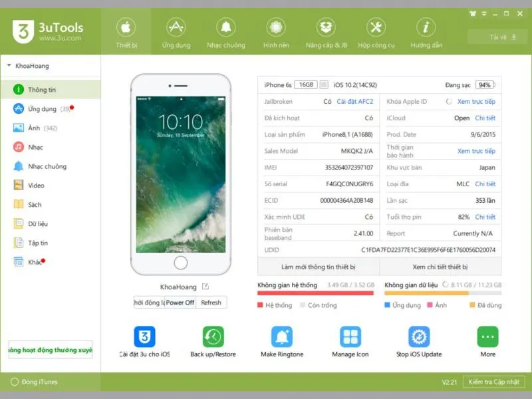532x399 pixels.
Task: Open the Thiết bị device tab
Action: tap(126, 33)
